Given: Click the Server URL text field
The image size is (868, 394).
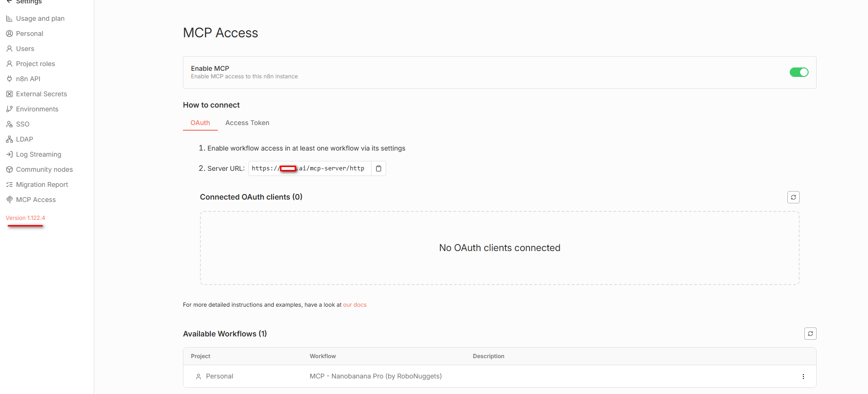Looking at the screenshot, I should pos(309,168).
